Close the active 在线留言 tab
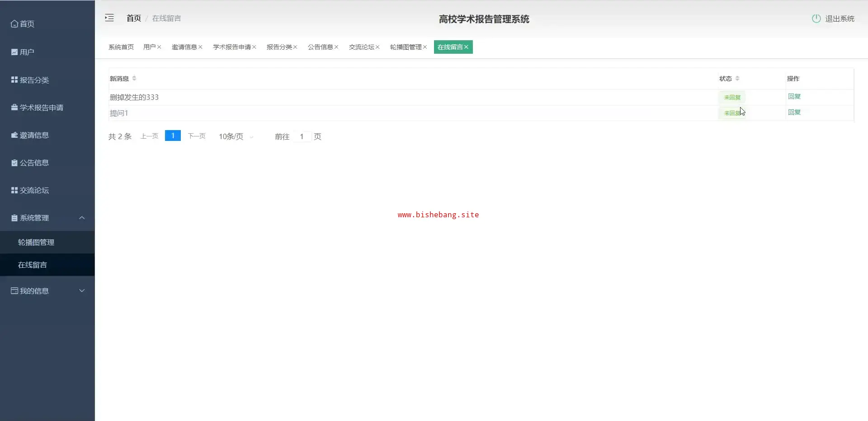Viewport: 868px width, 421px height. (466, 47)
